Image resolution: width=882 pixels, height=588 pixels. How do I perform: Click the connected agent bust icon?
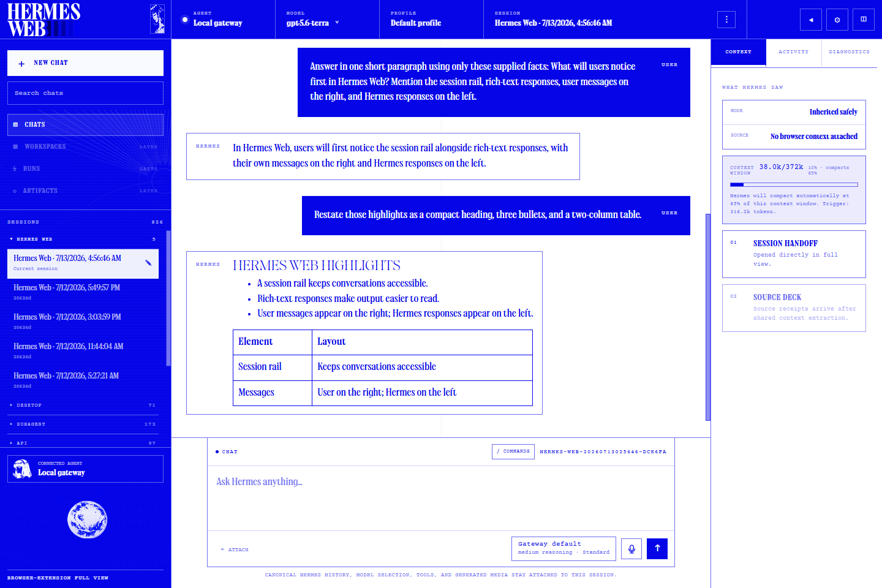[23, 469]
